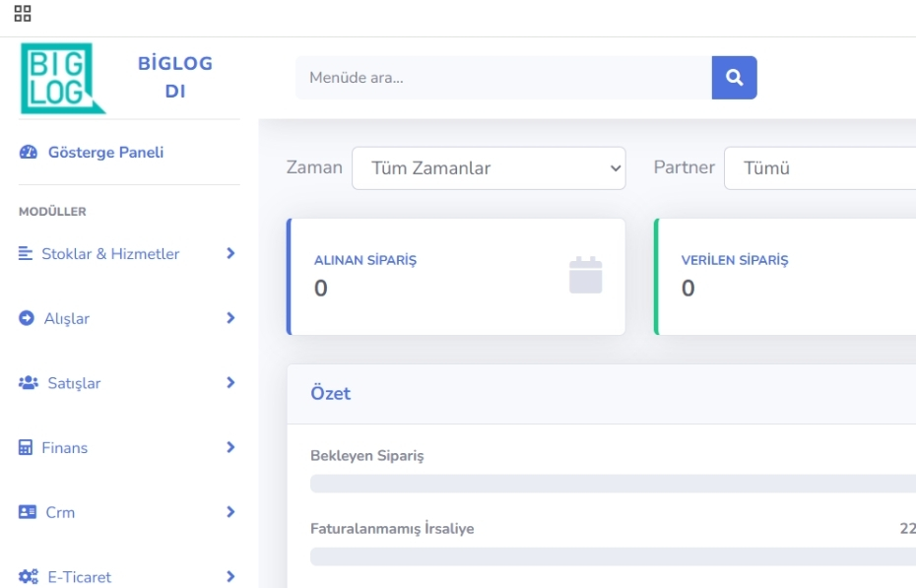Click the Finans calculator icon

pyautogui.click(x=27, y=448)
